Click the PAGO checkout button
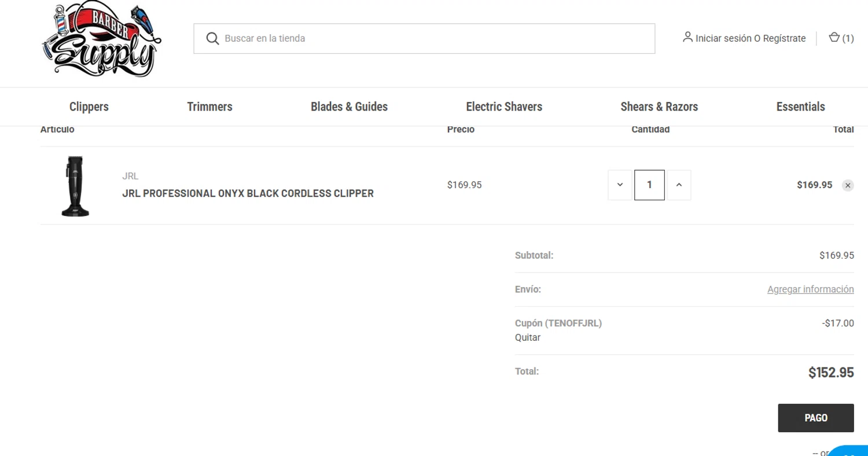This screenshot has height=456, width=868. coord(816,418)
